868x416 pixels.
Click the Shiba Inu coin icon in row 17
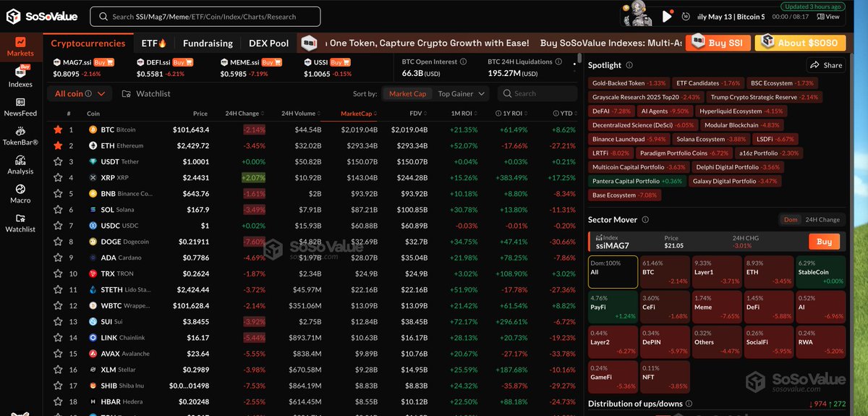[x=93, y=386]
